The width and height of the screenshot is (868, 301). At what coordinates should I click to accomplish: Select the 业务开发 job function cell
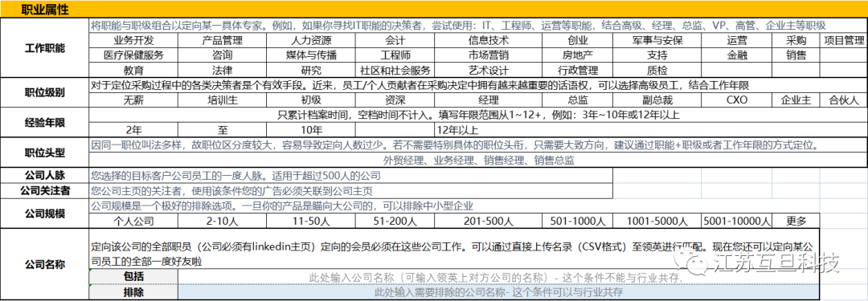(133, 40)
